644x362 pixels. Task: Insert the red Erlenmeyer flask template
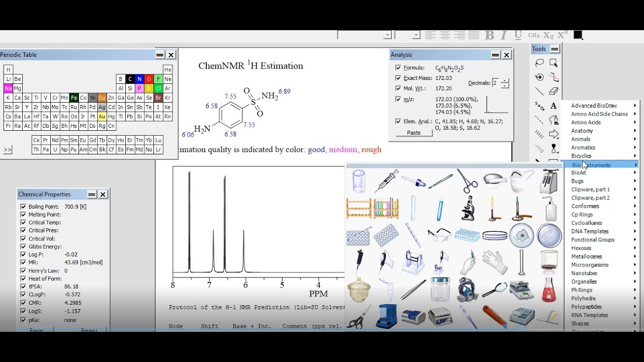549,290
